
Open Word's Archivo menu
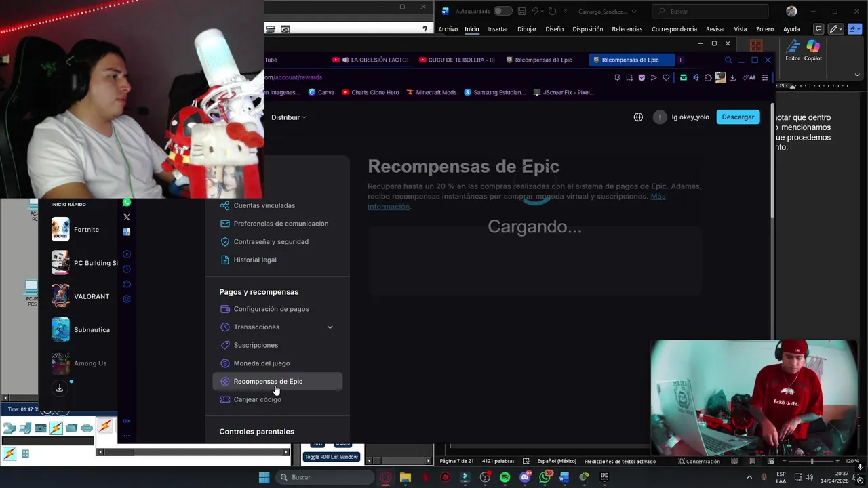[448, 29]
